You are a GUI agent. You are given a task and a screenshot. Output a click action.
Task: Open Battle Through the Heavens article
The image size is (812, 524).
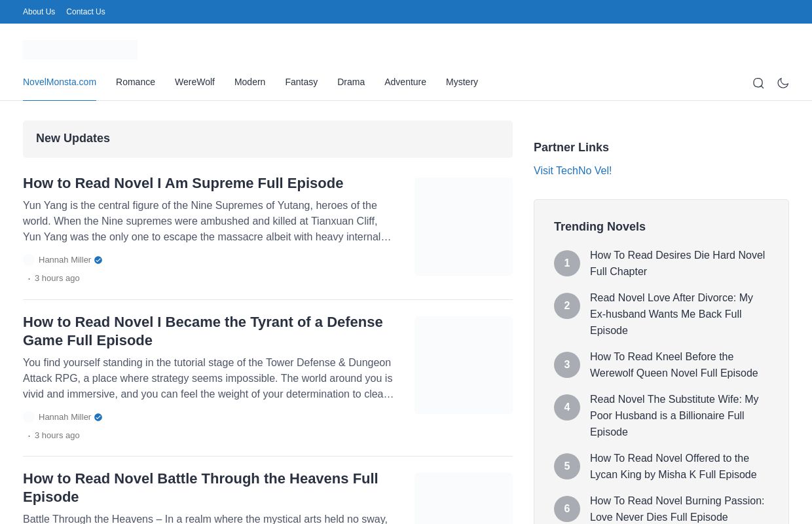[x=200, y=487]
